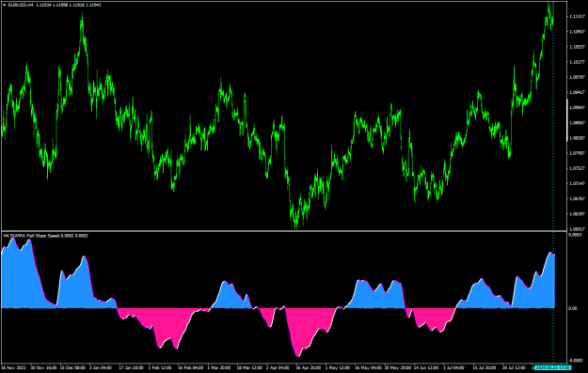Click the 1.10937 price scale label
The width and height of the screenshot is (588, 373).
point(577,31)
